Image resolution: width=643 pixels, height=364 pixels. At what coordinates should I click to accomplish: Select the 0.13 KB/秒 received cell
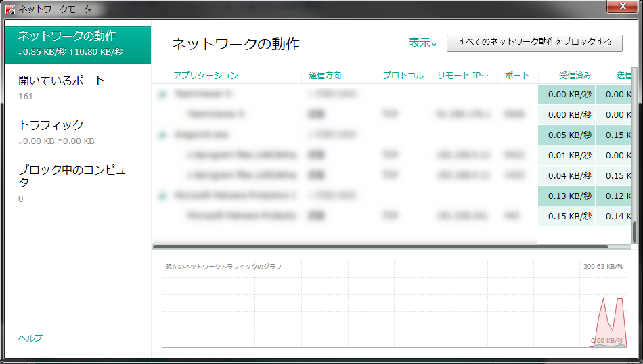[x=567, y=196]
